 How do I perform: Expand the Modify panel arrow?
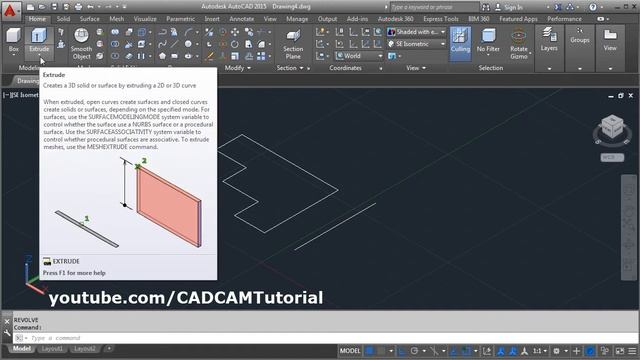[x=249, y=68]
